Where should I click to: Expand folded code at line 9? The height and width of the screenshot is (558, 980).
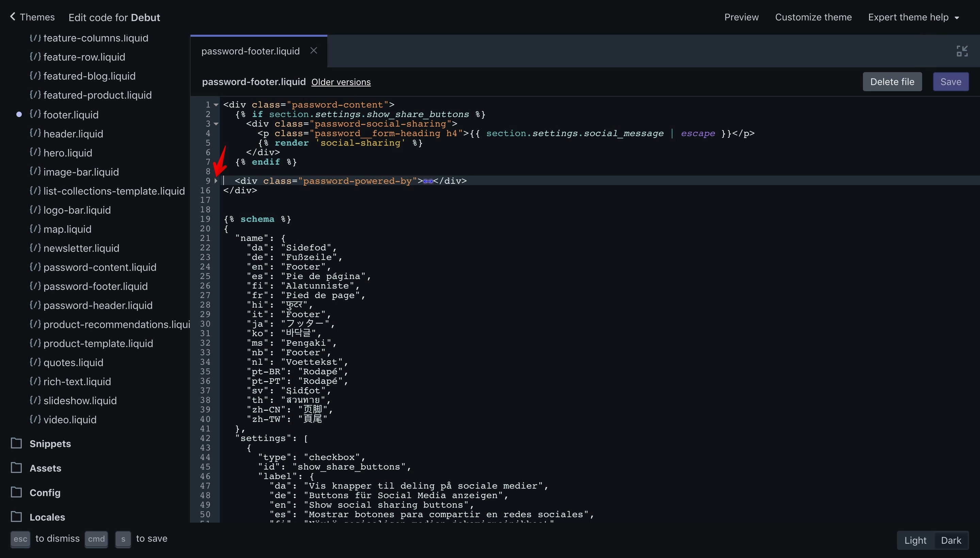[216, 181]
